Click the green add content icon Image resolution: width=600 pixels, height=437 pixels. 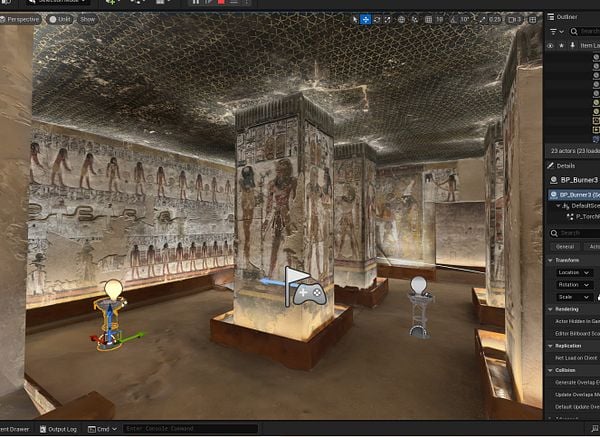point(111,2)
